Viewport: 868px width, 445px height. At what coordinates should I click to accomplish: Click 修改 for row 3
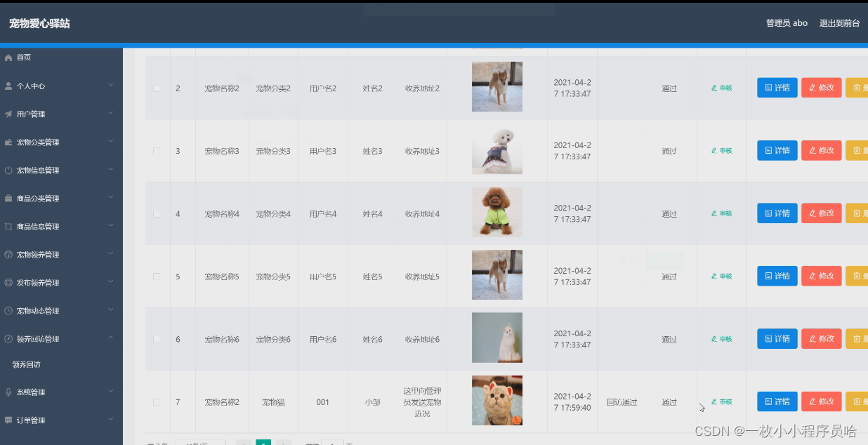[822, 150]
